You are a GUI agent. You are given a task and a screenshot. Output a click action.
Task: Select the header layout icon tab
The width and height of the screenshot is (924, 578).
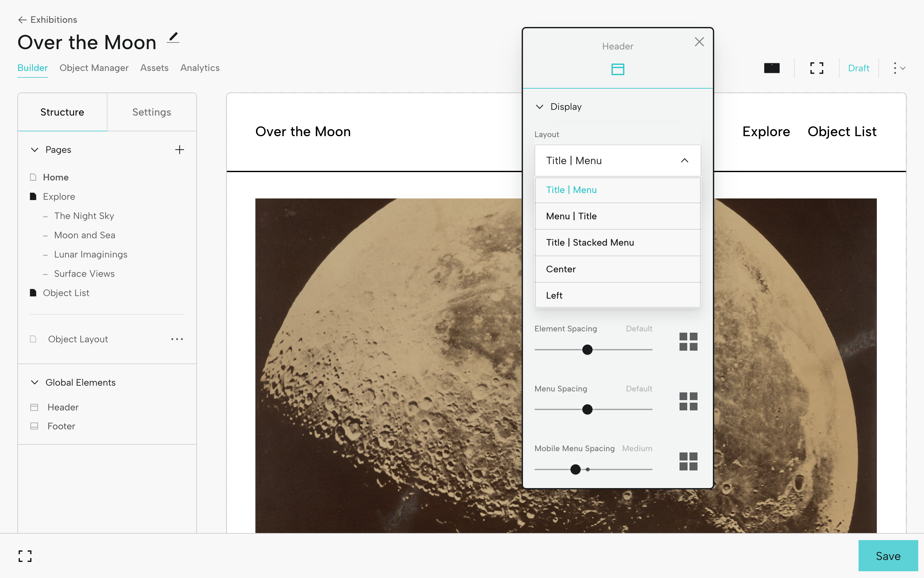click(617, 69)
